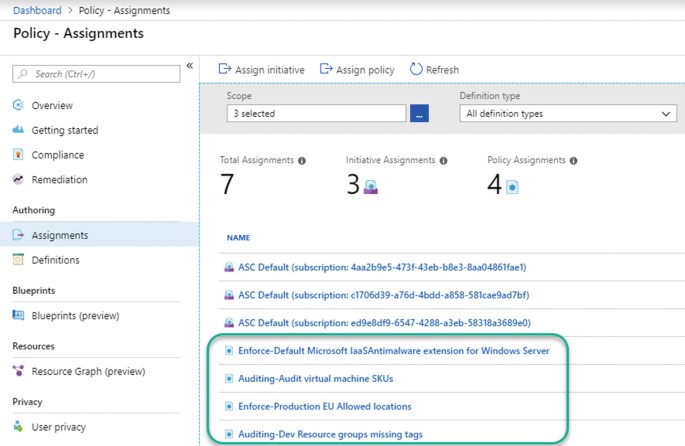Open scope picker with ellipsis button

(419, 114)
